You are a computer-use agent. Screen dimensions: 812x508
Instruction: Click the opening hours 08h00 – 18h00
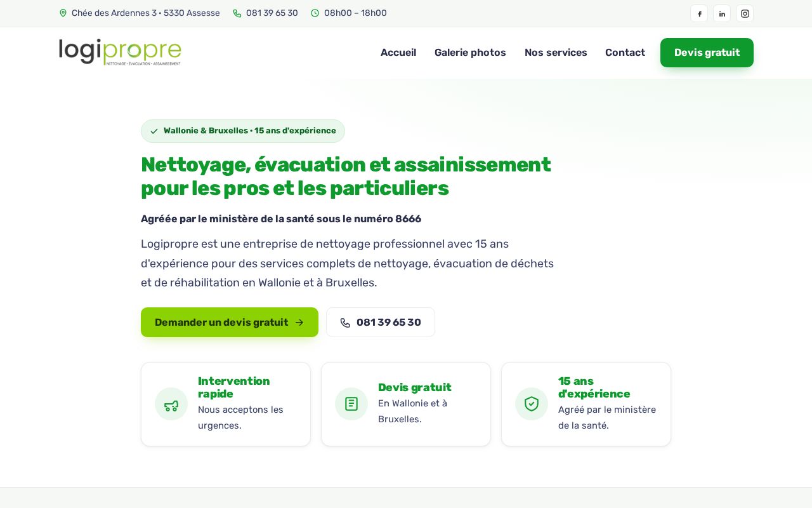(355, 13)
